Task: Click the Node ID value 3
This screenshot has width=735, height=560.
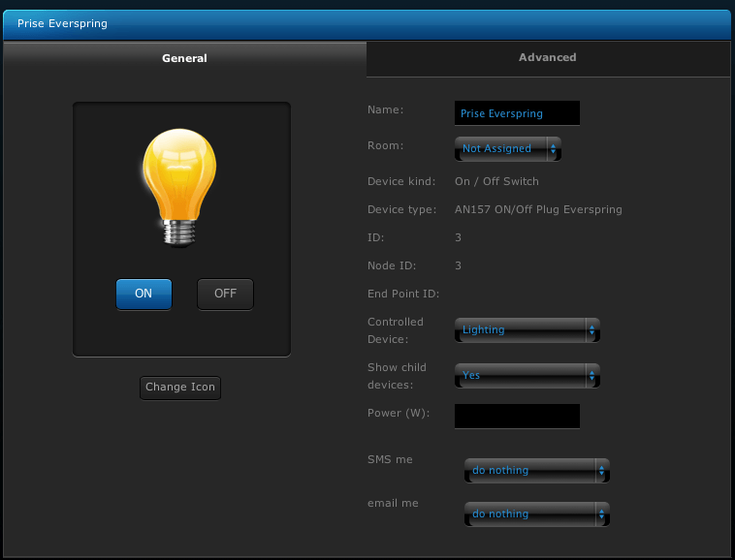Action: point(458,266)
